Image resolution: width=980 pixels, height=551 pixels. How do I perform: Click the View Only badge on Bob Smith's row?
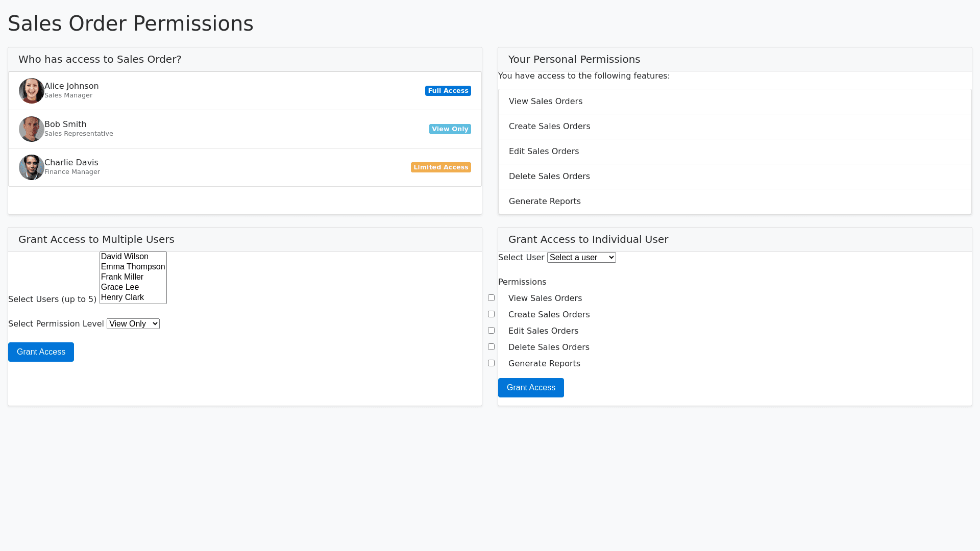450,129
